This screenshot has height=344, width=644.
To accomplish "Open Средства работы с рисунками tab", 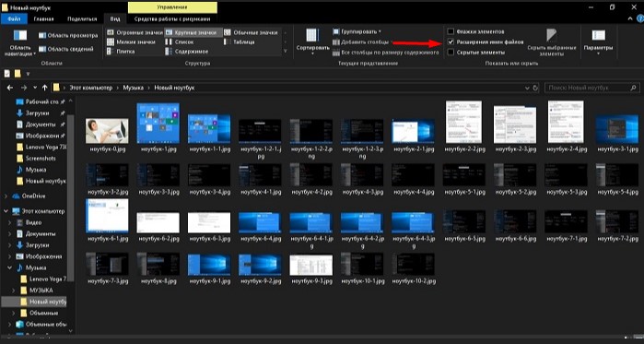I will [x=172, y=18].
